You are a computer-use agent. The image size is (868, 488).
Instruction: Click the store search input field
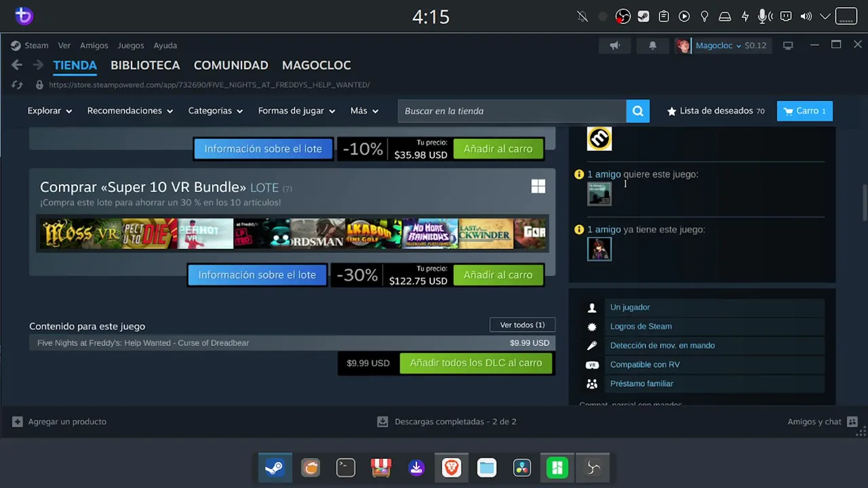point(512,111)
